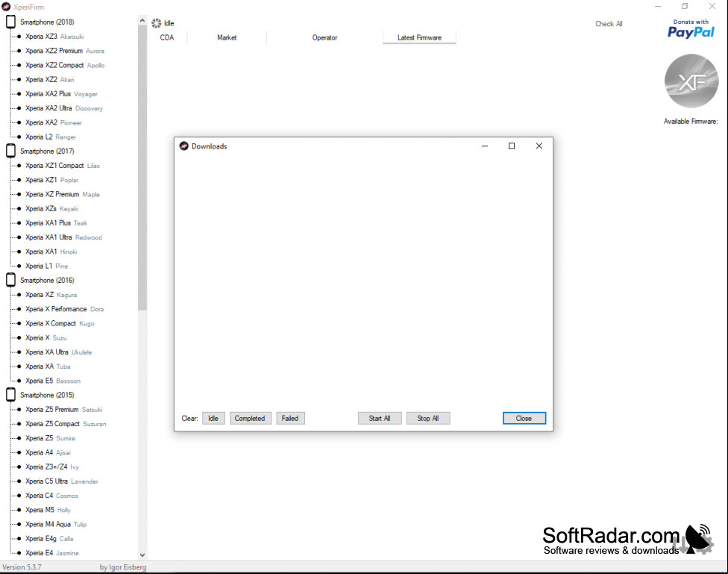Click the phone icon beside Smartphone (2018)
The image size is (728, 574).
tap(10, 22)
